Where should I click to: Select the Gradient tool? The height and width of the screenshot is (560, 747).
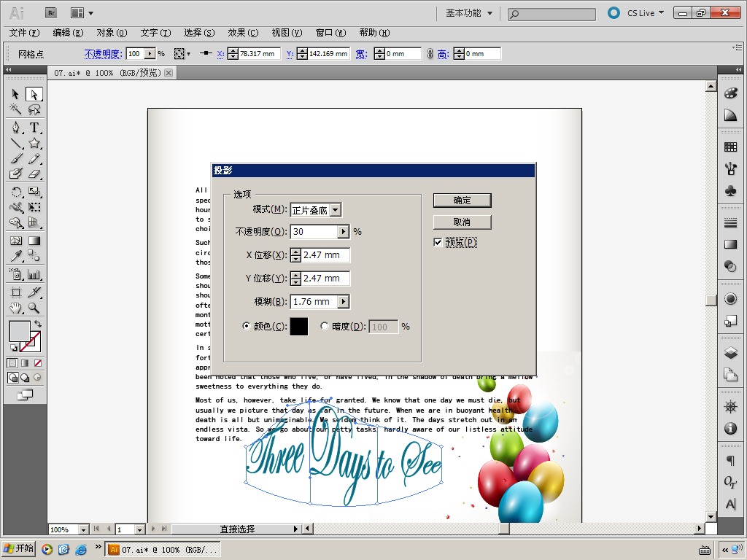pos(34,241)
